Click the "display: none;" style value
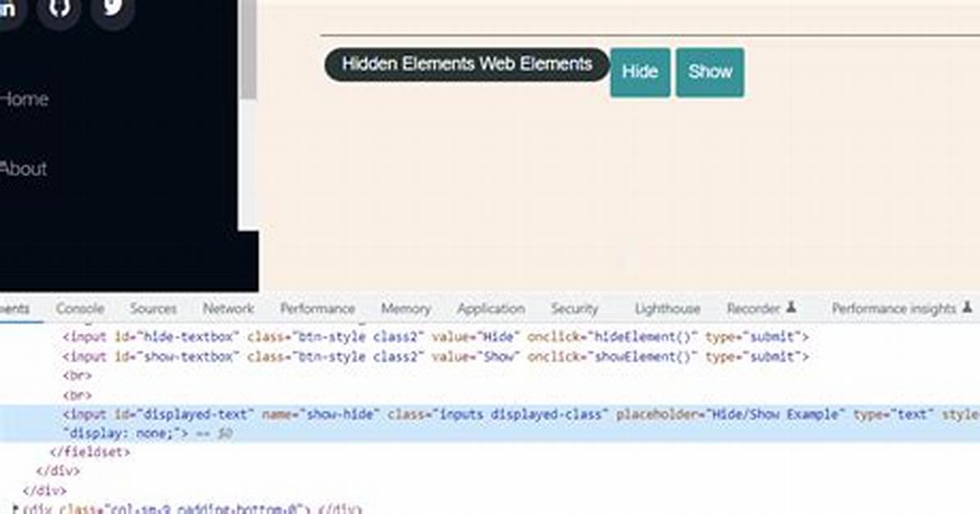 point(120,433)
